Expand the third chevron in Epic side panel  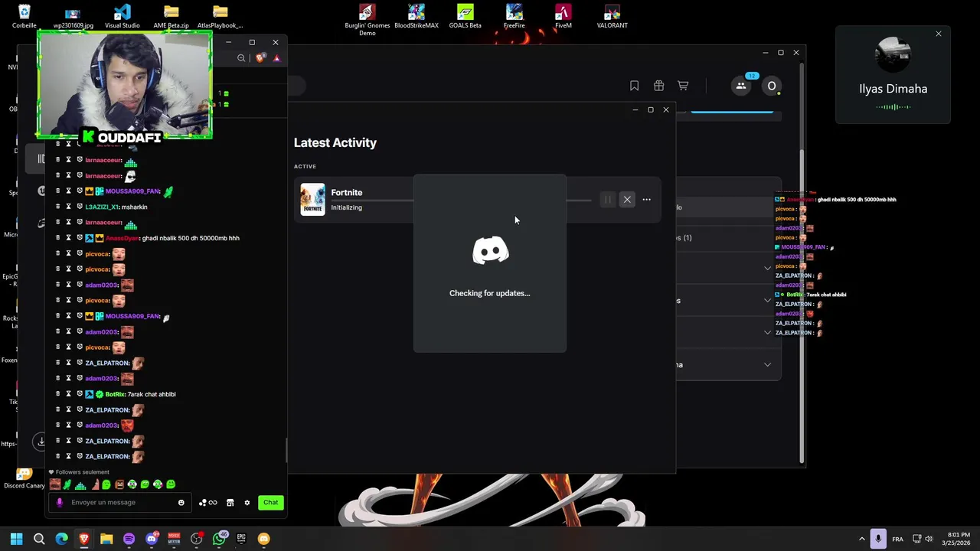pyautogui.click(x=767, y=332)
